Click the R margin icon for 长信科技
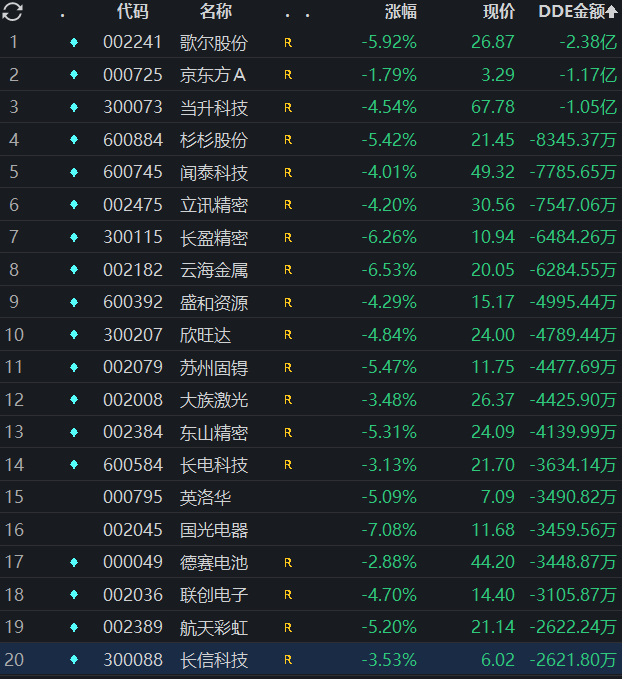The height and width of the screenshot is (679, 622). coord(288,660)
